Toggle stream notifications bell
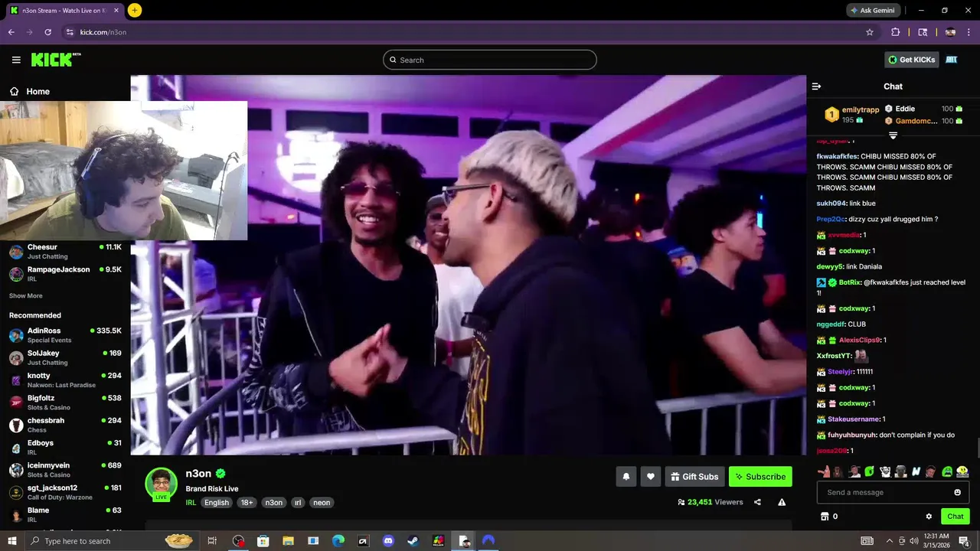 coord(626,477)
